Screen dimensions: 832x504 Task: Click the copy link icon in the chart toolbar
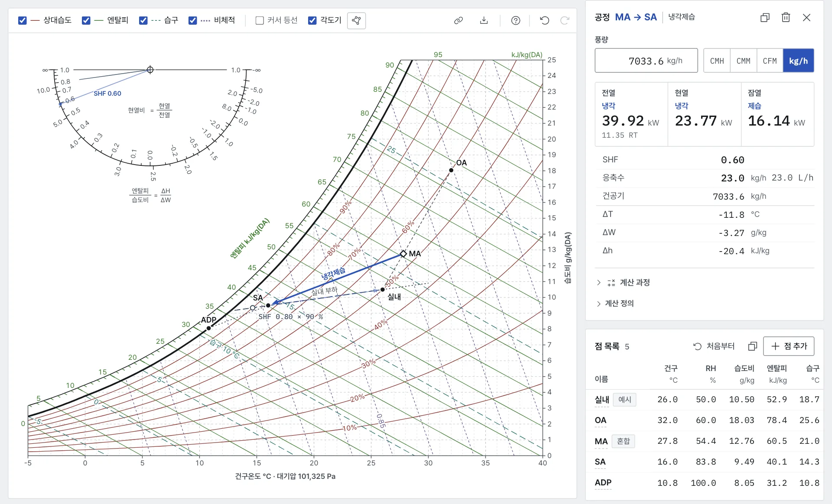pyautogui.click(x=458, y=20)
